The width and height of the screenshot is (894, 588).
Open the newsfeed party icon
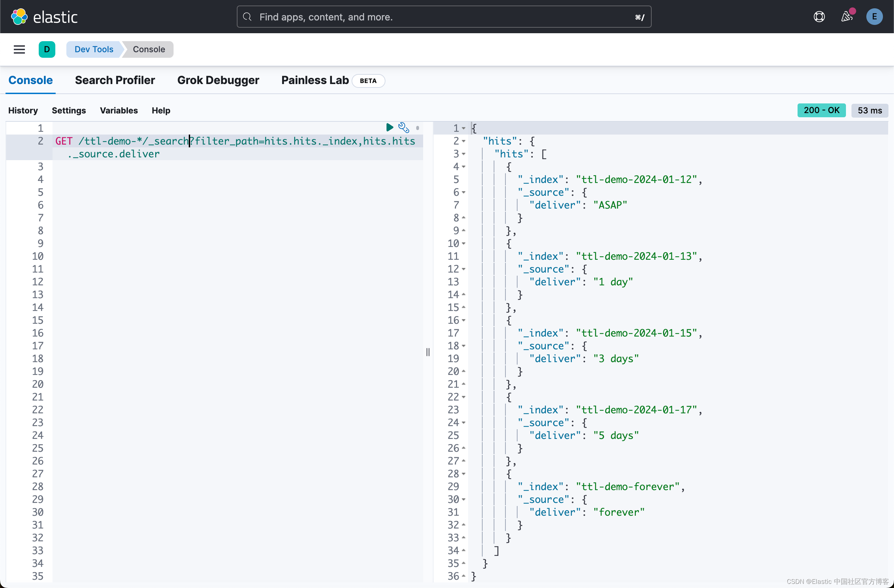(x=847, y=17)
